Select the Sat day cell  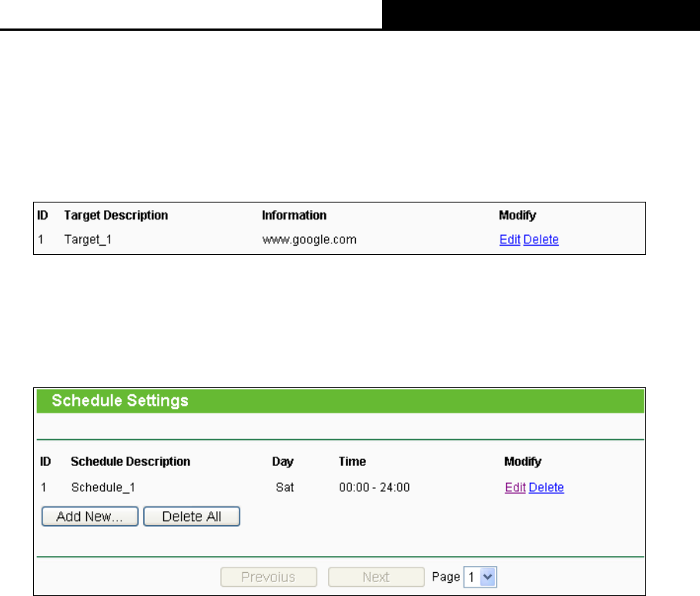(285, 487)
